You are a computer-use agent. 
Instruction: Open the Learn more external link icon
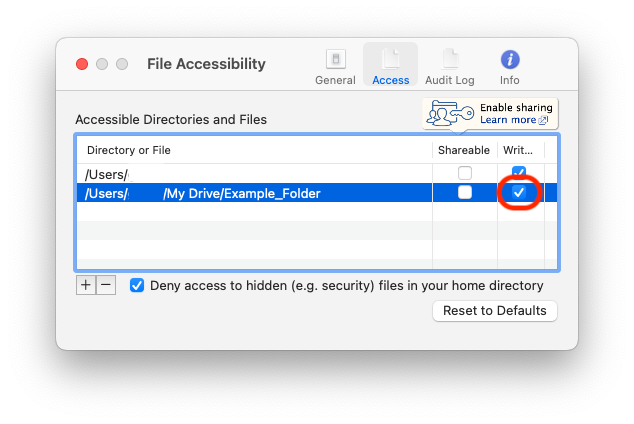click(x=543, y=120)
